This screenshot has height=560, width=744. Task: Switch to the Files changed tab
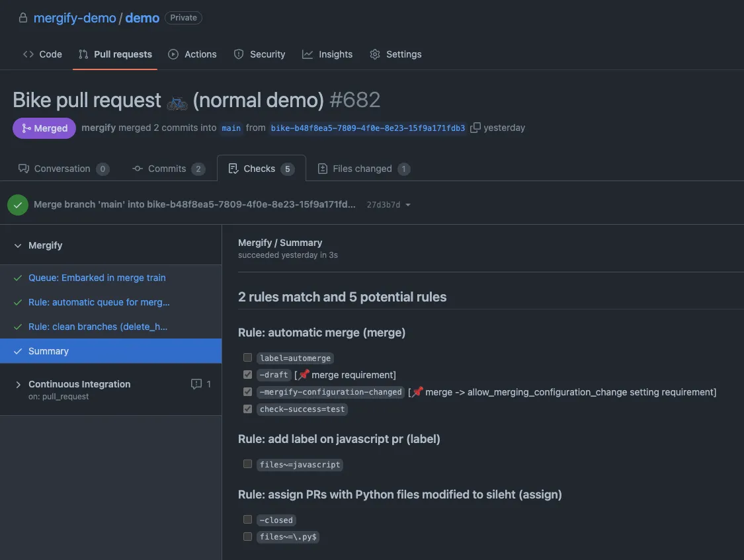click(x=363, y=168)
